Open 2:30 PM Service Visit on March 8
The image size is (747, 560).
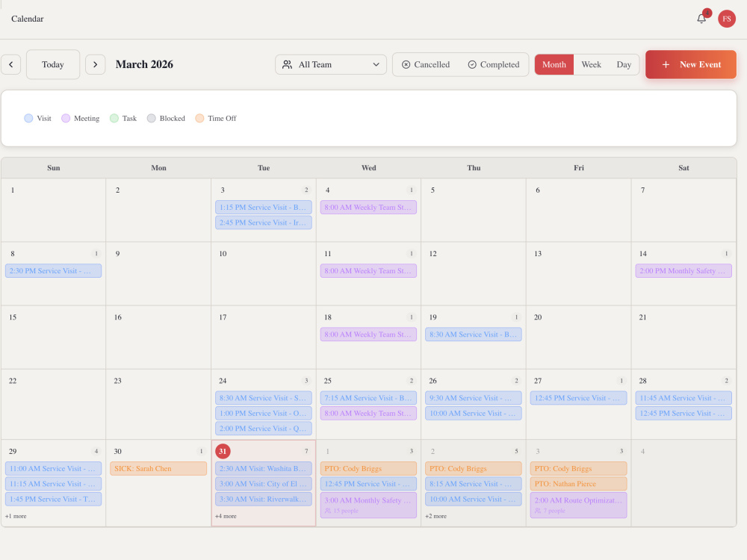point(53,271)
